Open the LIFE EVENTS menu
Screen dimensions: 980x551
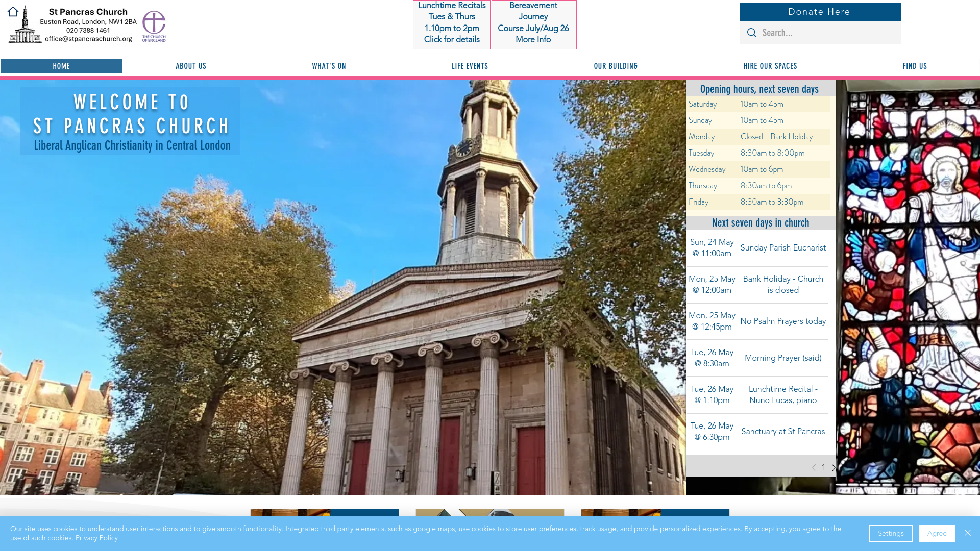tap(470, 66)
